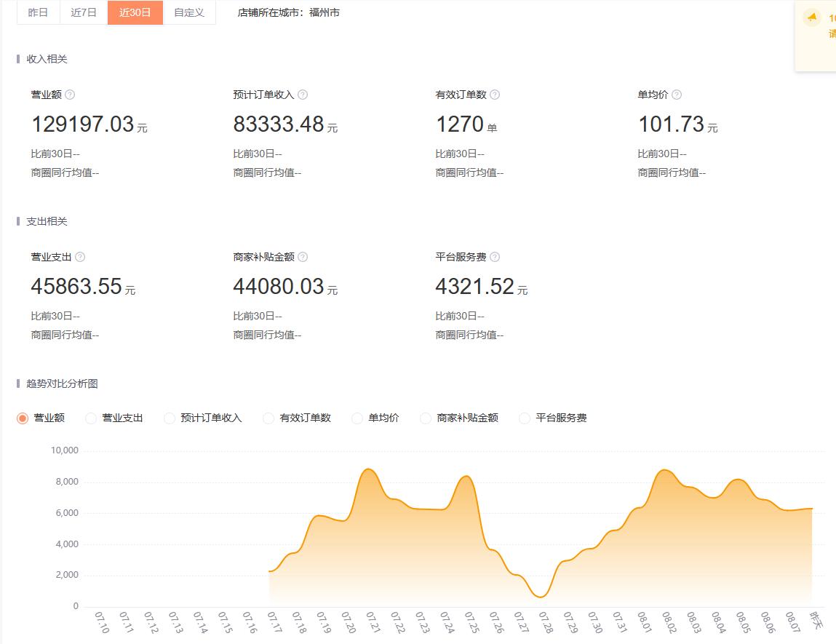Click question mark icon next to 有效订单数
Screen dimensions: 836x644
click(x=495, y=95)
